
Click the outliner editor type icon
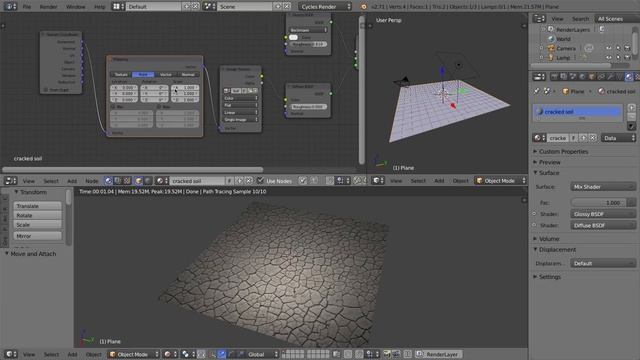tap(539, 19)
